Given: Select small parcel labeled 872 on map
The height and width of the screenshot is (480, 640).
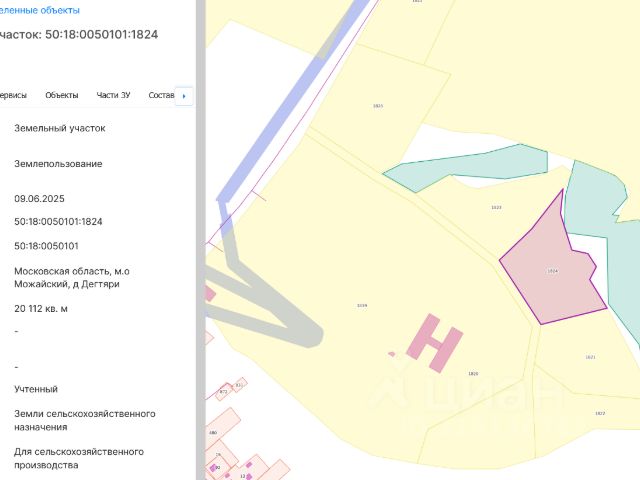Looking at the screenshot, I should (223, 391).
